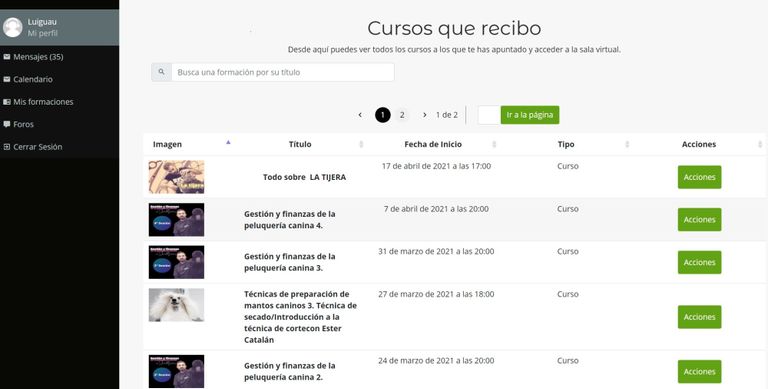The width and height of the screenshot is (768, 389).
Task: Open Acciones for Todo sobre LA TIJERA
Action: coord(699,177)
